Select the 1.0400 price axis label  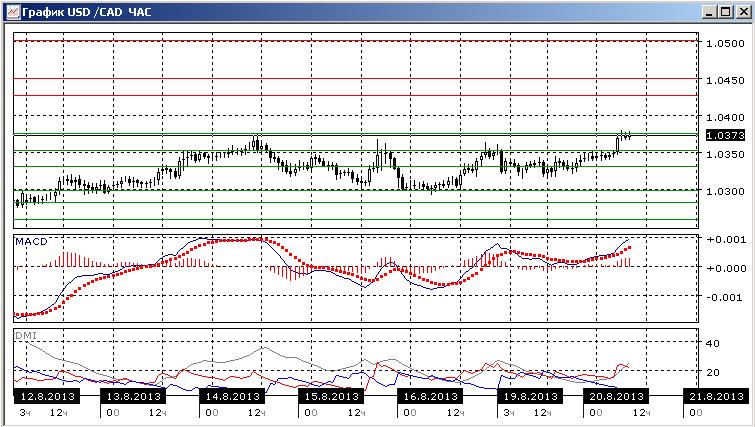[725, 117]
